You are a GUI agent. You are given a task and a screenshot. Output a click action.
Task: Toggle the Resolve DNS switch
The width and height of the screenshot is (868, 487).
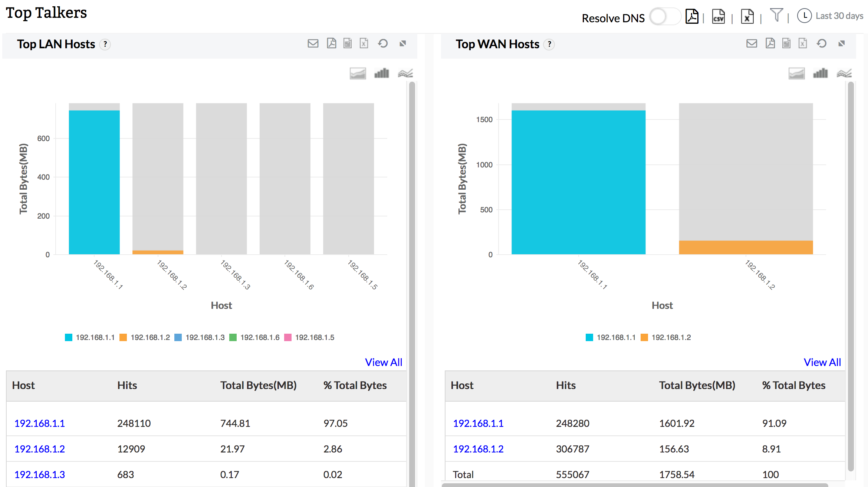coord(665,17)
